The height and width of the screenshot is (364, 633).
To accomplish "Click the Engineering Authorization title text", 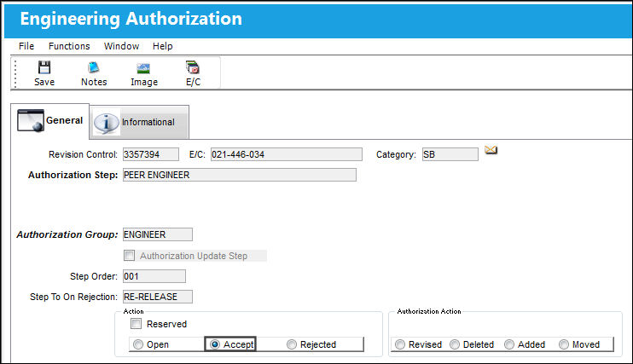I will (x=131, y=19).
